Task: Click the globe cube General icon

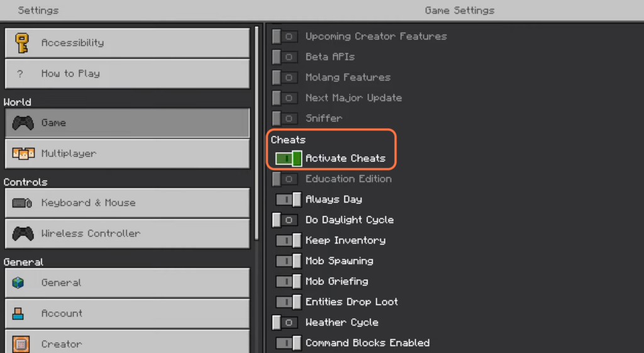Action: tap(18, 283)
